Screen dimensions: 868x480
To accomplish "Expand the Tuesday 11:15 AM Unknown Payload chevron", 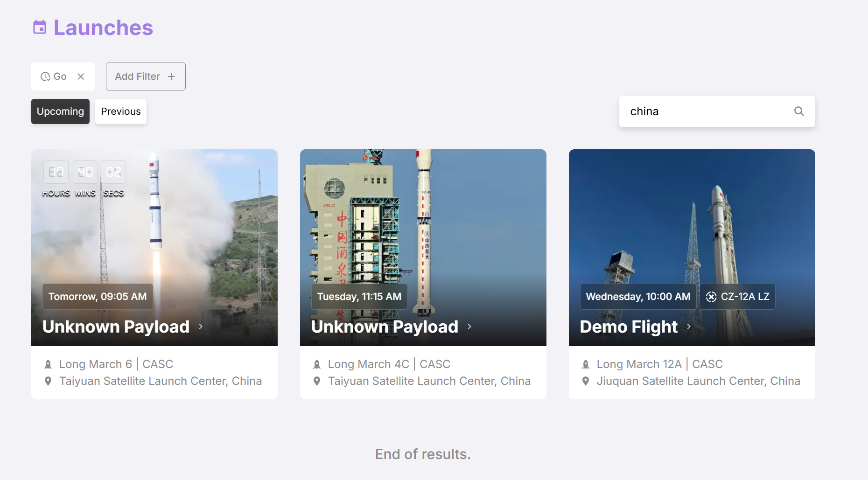I will (469, 327).
